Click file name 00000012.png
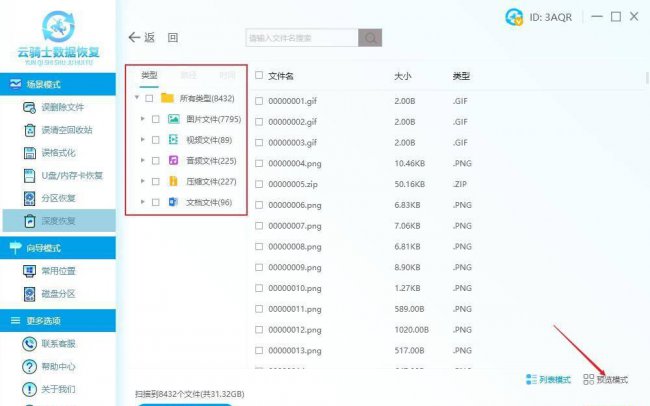Screen dimensions: 650x406 point(295,330)
